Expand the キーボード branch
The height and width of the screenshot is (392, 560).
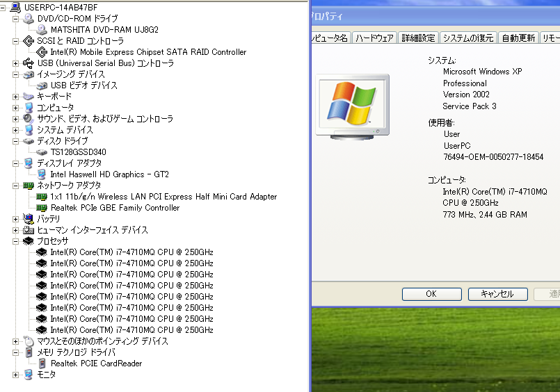(15, 97)
